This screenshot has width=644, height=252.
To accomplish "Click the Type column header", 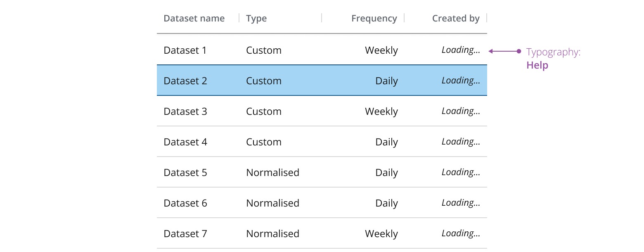I will pos(256,18).
